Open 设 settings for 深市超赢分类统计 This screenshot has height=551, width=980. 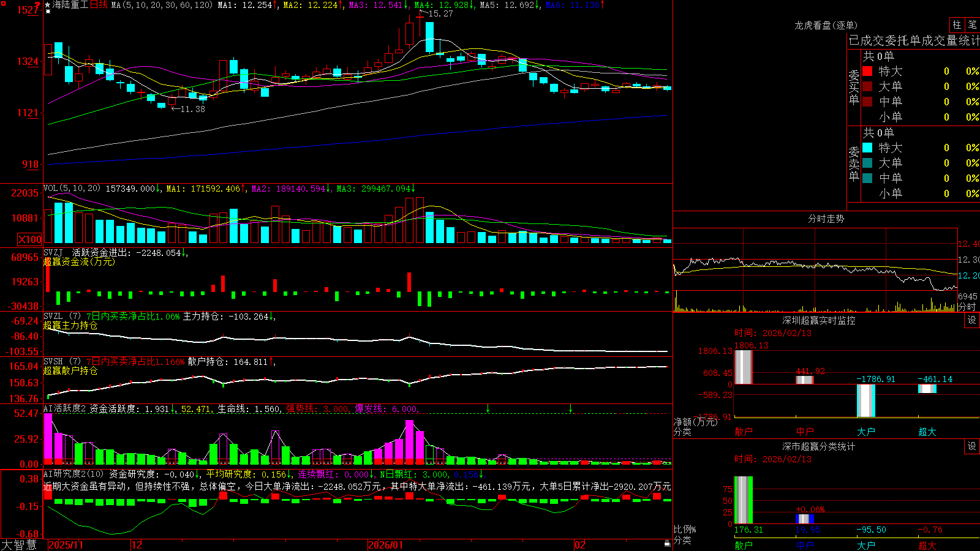(972, 446)
